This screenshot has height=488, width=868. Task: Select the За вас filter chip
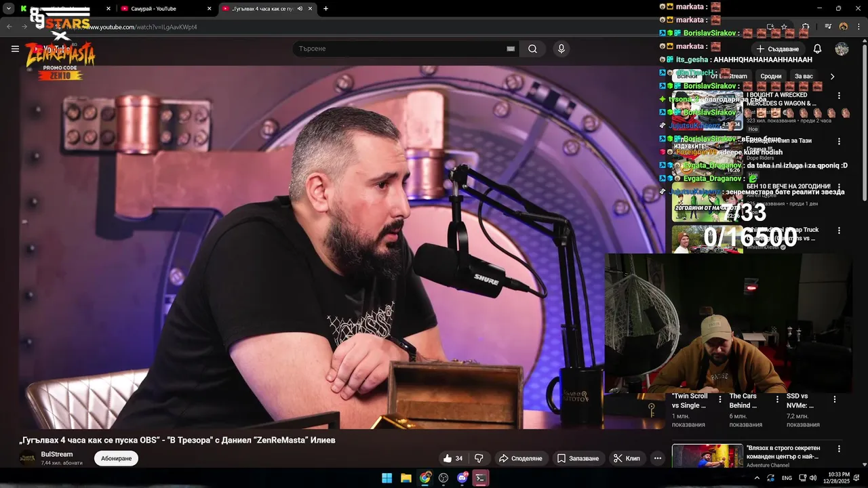pyautogui.click(x=804, y=77)
